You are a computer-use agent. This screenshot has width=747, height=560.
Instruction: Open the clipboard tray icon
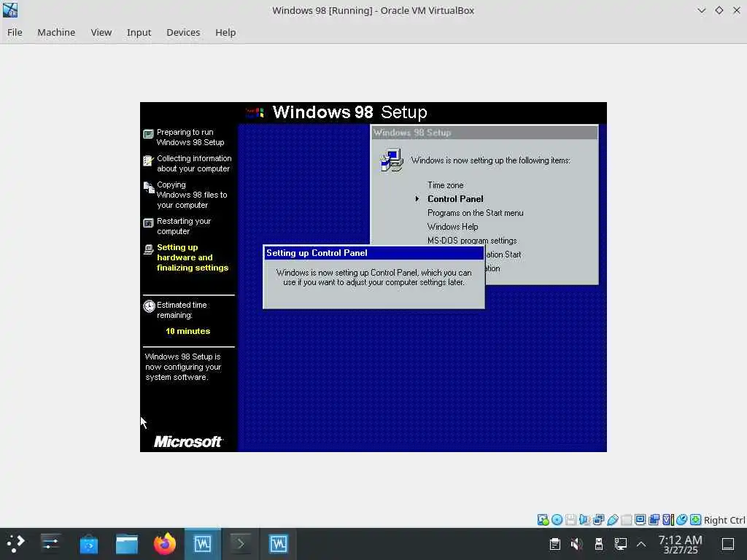tap(554, 544)
